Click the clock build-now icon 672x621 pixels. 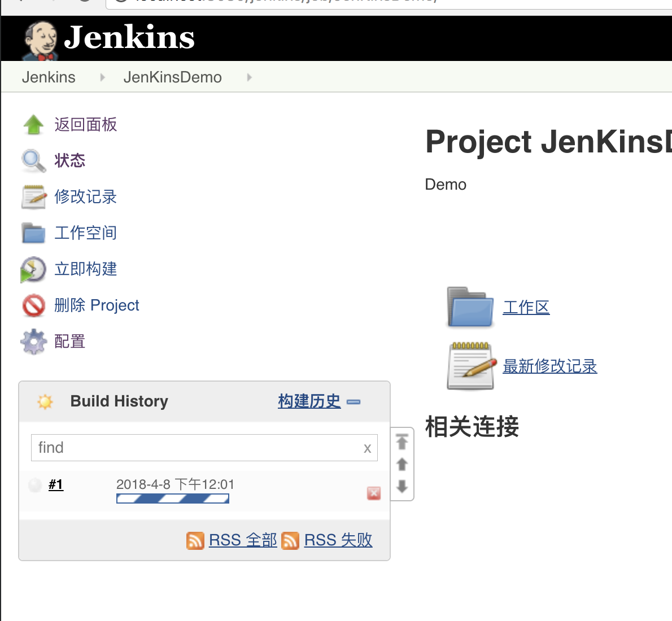pyautogui.click(x=33, y=270)
